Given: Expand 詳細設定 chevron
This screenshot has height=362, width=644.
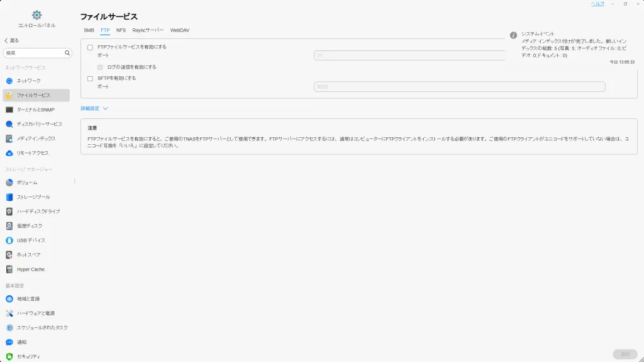Looking at the screenshot, I should [106, 108].
